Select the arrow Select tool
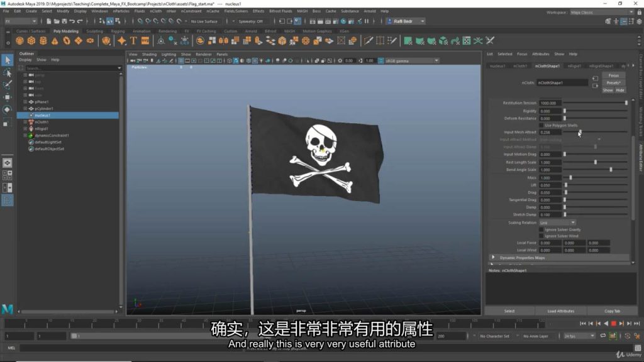Image resolution: width=644 pixels, height=362 pixels. tap(8, 60)
